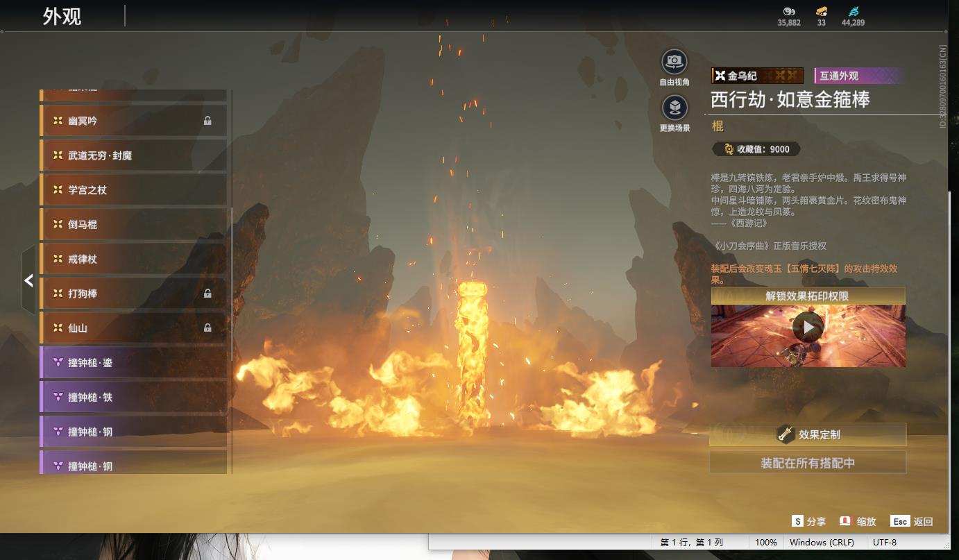Click Windows (CRLF) in background status bar
Image resolution: width=959 pixels, height=560 pixels.
click(822, 542)
